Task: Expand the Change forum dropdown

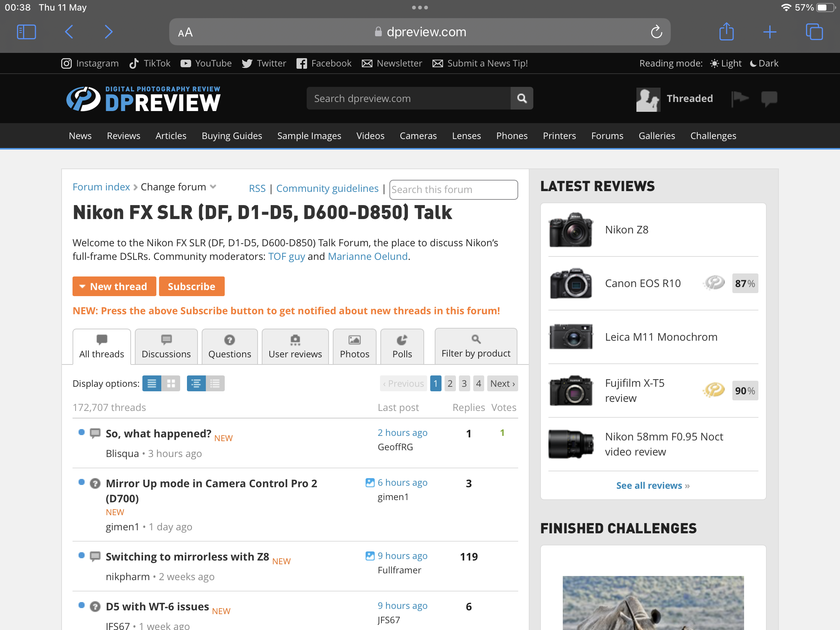Action: pos(179,187)
